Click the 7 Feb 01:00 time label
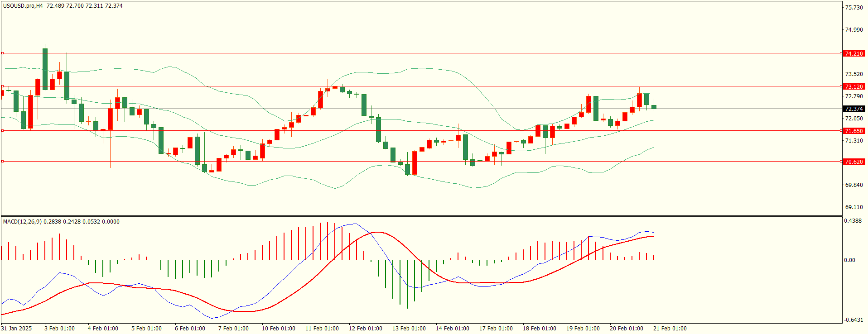Screen dimensions: 868x334 pyautogui.click(x=233, y=329)
